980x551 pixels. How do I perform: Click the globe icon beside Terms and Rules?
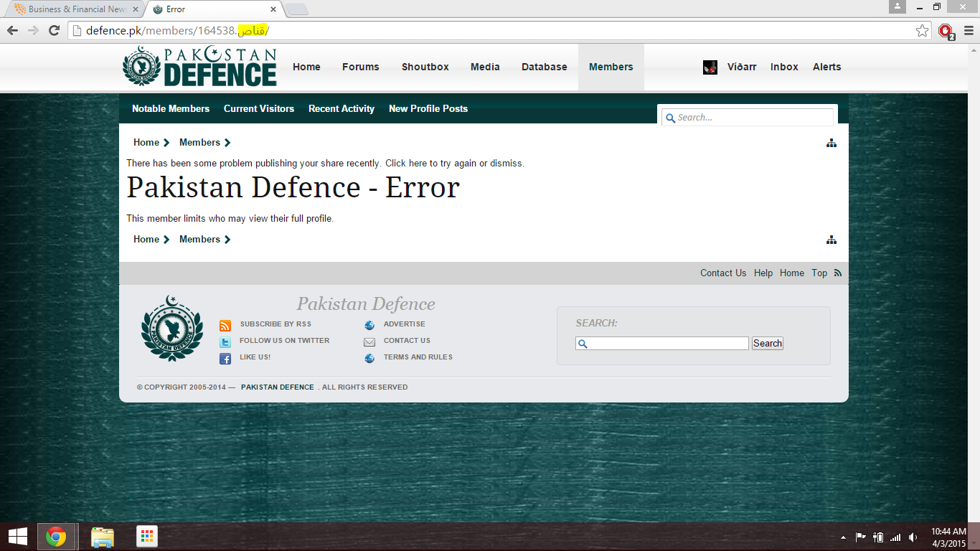point(369,358)
